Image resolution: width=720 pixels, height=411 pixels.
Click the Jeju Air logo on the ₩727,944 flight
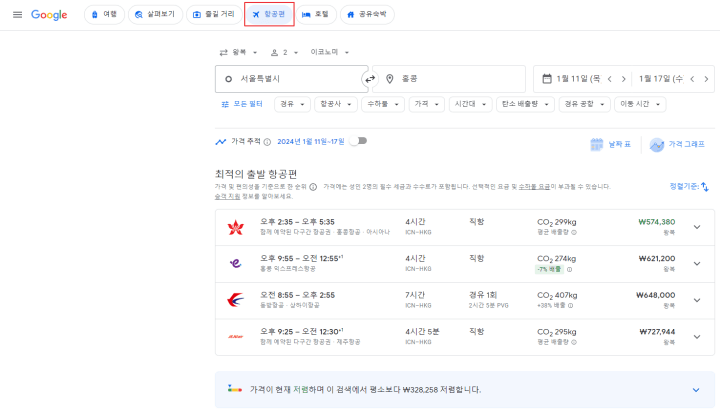(x=236, y=337)
